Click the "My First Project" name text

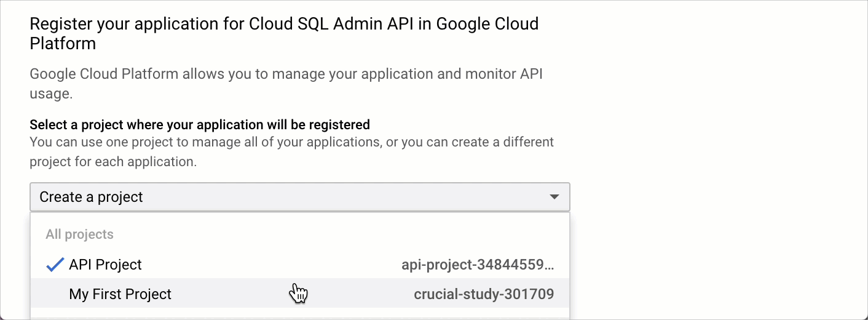(120, 294)
